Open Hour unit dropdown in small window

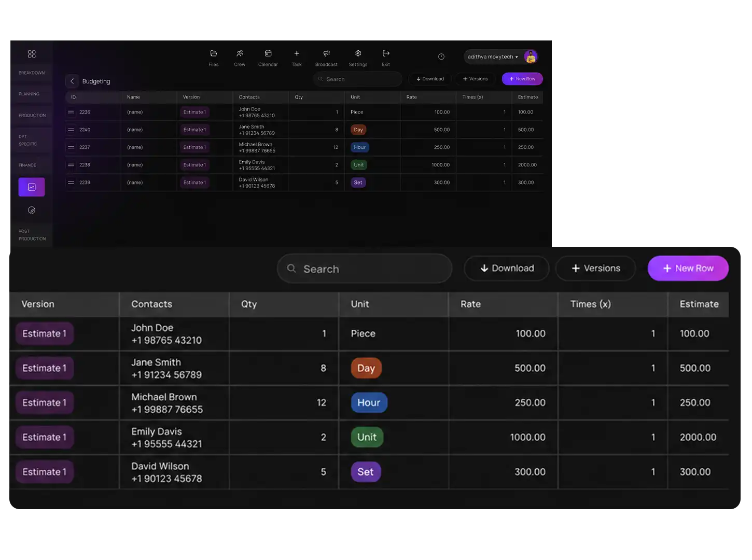click(360, 147)
